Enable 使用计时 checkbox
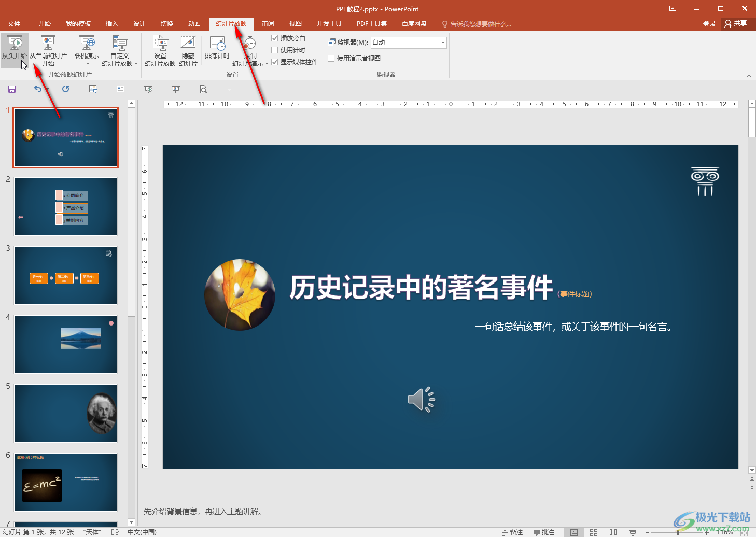 (x=275, y=50)
